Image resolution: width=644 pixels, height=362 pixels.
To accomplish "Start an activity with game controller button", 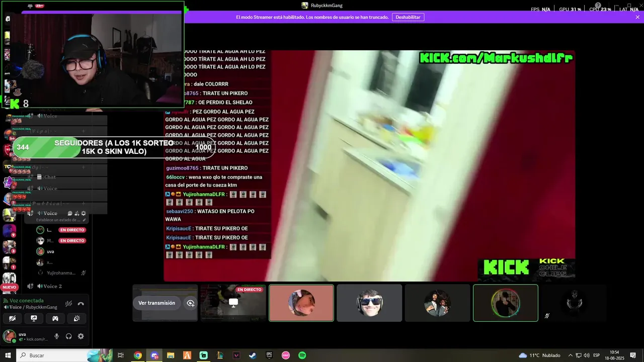I will pos(55,318).
